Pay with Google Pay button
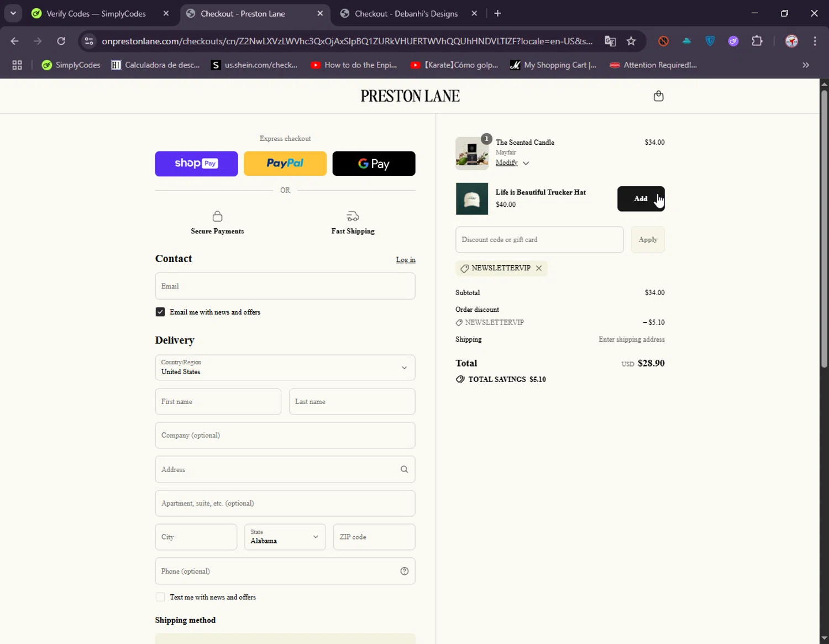Viewport: 829px width, 644px height. [x=374, y=164]
